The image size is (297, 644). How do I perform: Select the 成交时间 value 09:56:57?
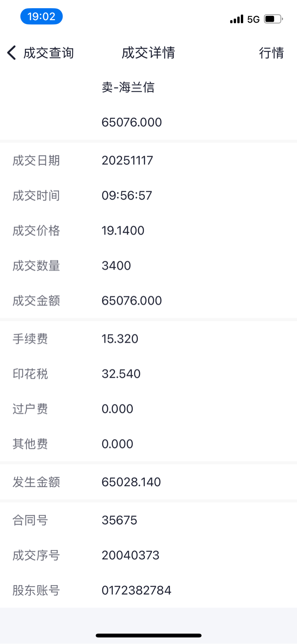pos(127,196)
